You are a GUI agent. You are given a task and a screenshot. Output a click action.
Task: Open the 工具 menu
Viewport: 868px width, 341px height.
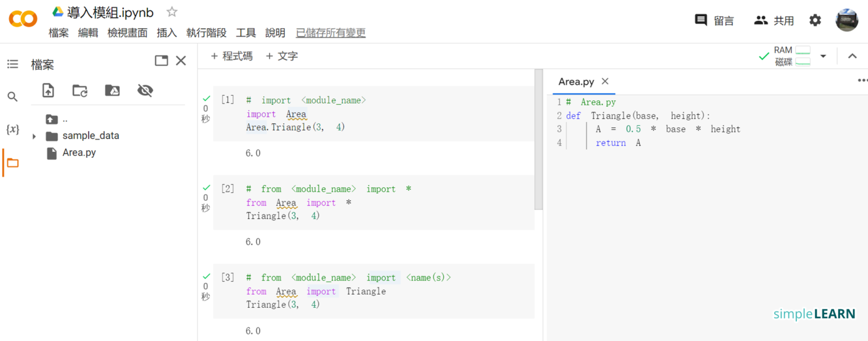pyautogui.click(x=246, y=33)
